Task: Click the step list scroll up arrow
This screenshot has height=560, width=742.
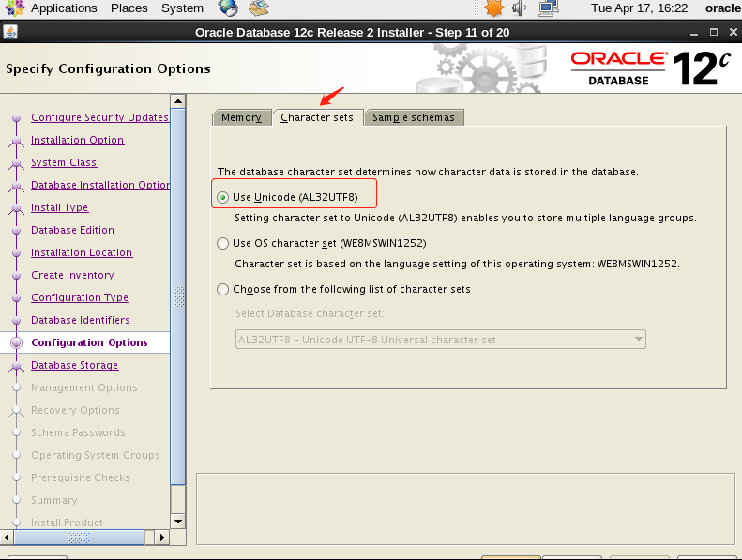Action: [178, 100]
